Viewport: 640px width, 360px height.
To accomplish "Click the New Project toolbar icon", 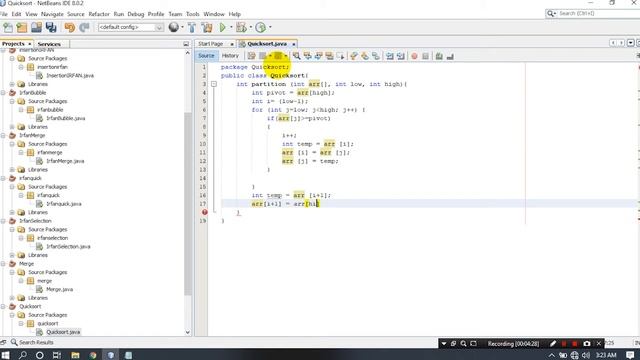I will point(22,27).
